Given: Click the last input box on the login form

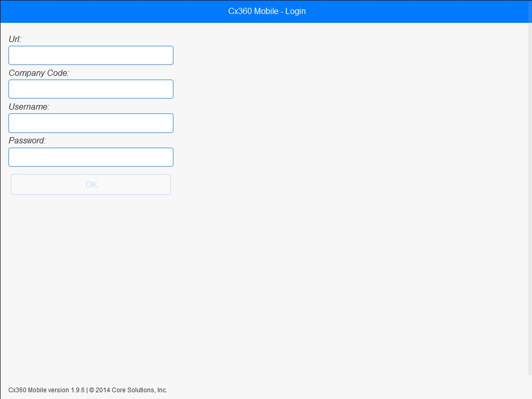Looking at the screenshot, I should pyautogui.click(x=91, y=157).
